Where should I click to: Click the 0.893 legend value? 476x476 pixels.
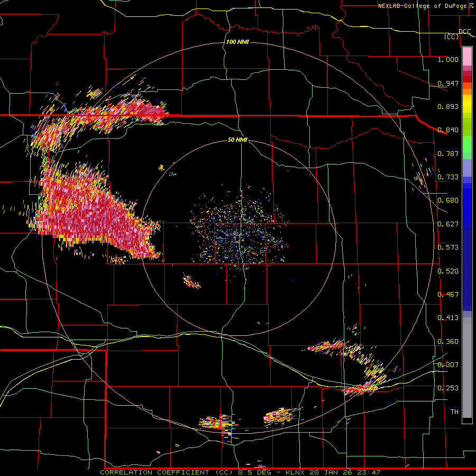[x=448, y=106]
